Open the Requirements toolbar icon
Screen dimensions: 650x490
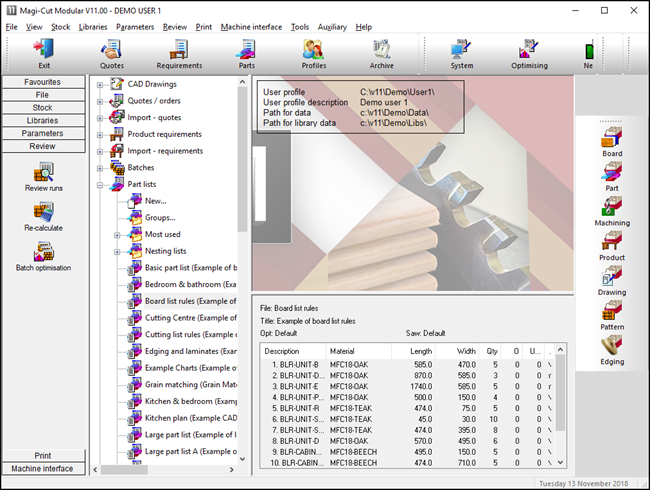point(179,52)
